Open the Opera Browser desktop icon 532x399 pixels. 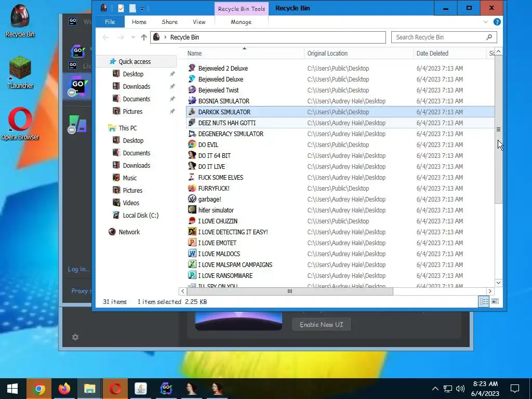[20, 124]
